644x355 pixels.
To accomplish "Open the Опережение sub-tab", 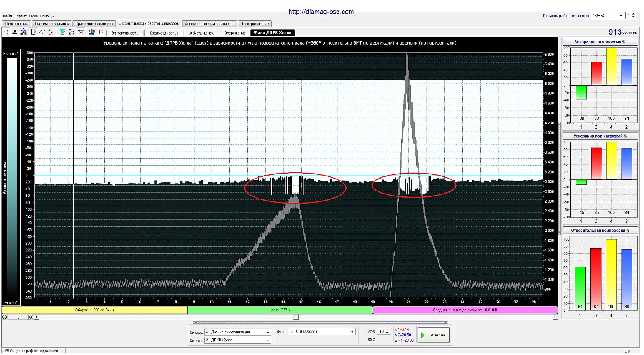I will [235, 33].
